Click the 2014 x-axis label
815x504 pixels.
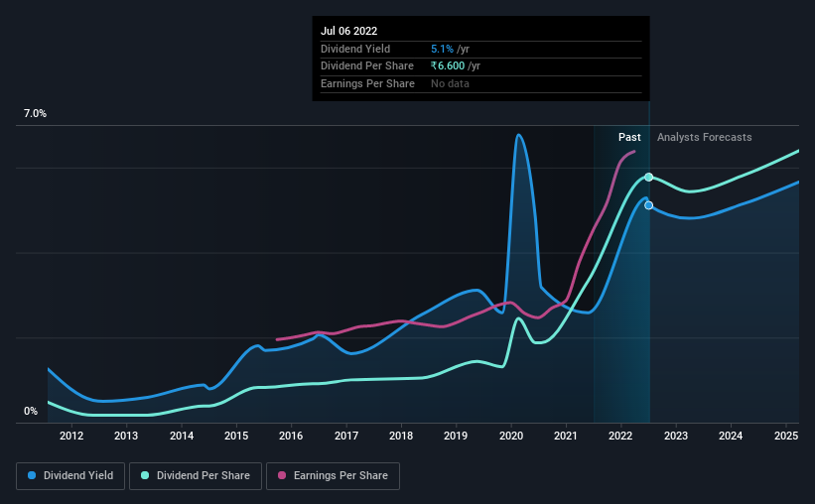pos(182,436)
